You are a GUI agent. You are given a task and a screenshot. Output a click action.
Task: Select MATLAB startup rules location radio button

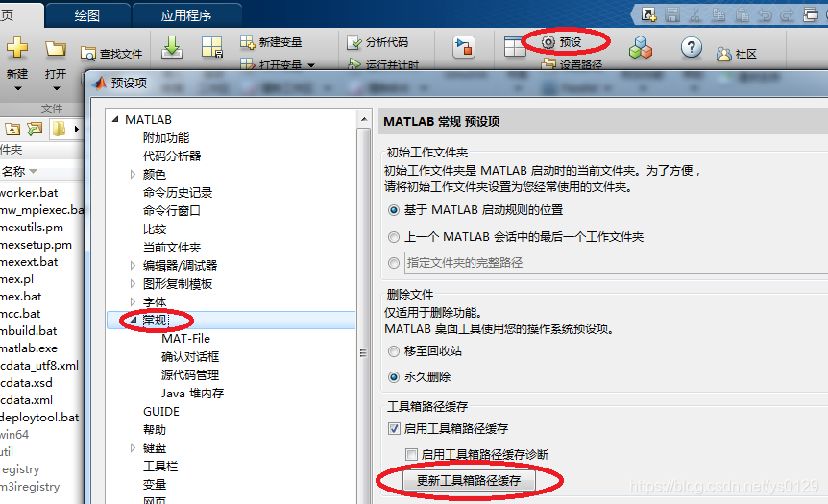[x=394, y=210]
